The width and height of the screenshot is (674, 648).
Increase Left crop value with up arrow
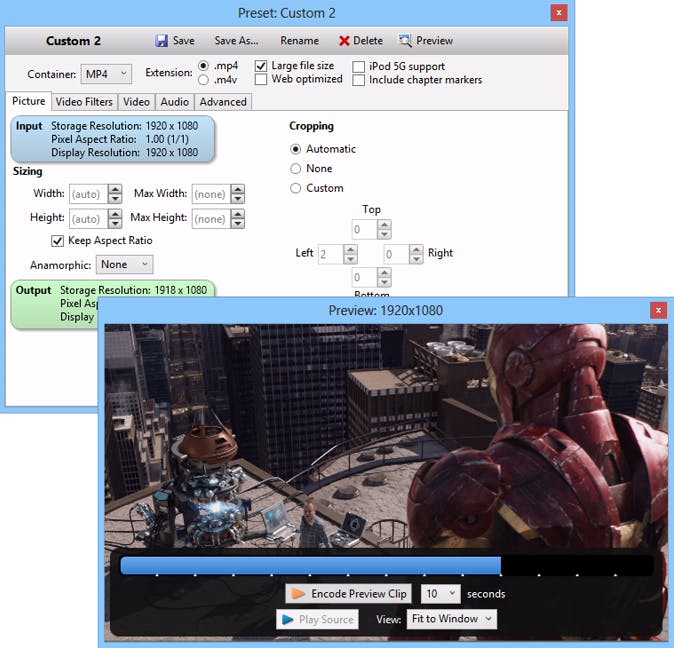tap(351, 249)
